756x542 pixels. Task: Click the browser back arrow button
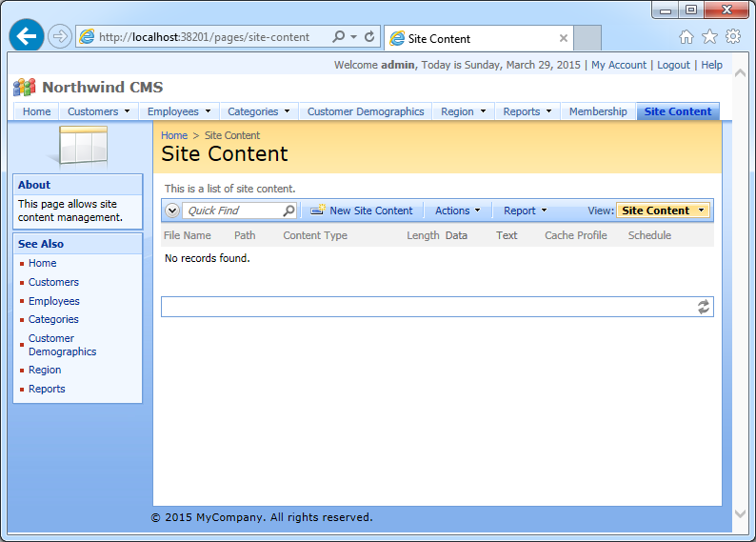(26, 36)
